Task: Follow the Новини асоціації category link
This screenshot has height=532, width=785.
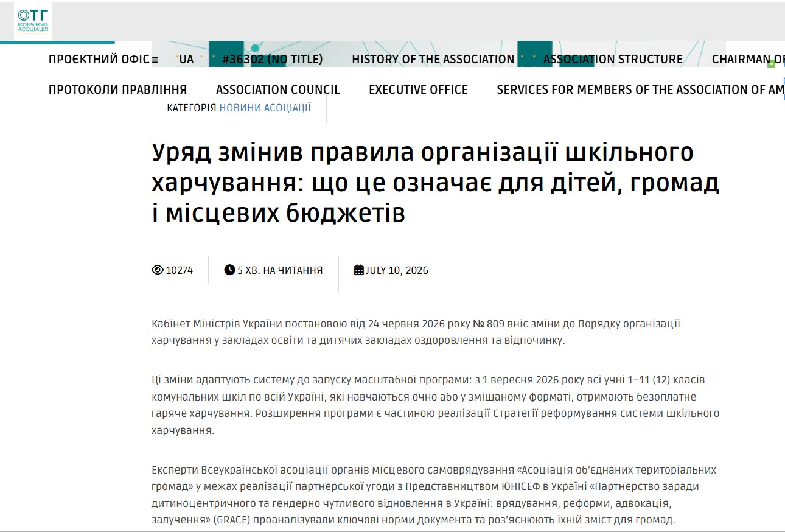Action: [265, 108]
